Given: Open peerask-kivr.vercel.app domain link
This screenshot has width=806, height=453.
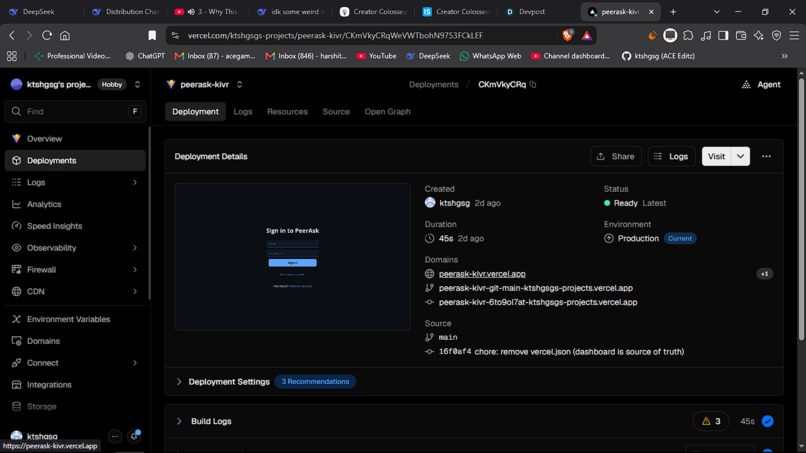Looking at the screenshot, I should (482, 274).
